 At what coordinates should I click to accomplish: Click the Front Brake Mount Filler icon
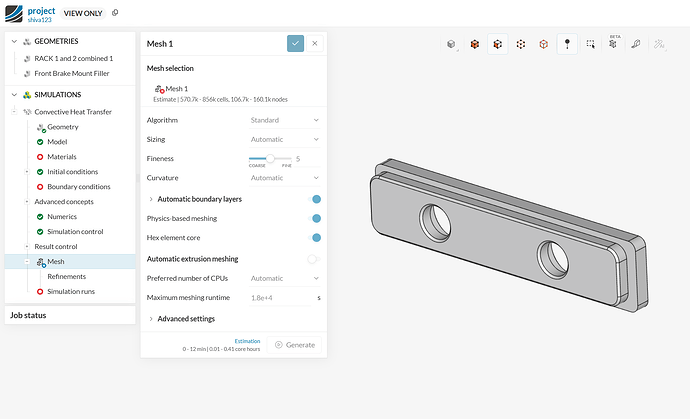27,74
